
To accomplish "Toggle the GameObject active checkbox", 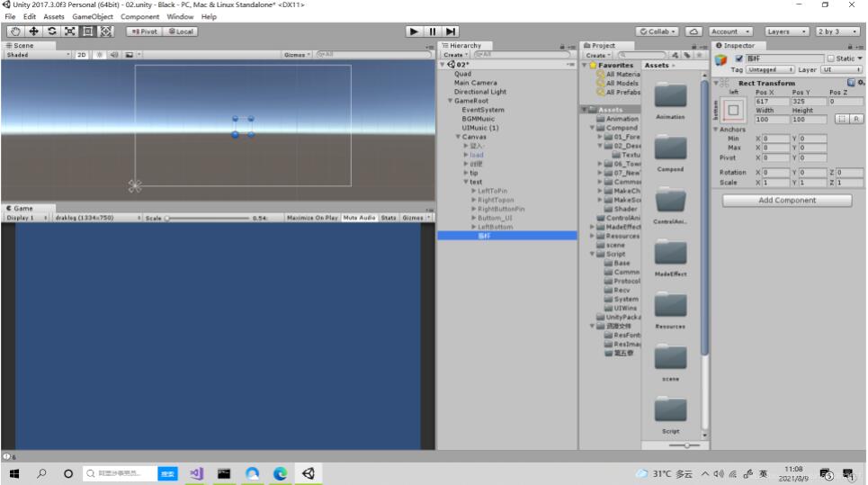I will click(738, 58).
